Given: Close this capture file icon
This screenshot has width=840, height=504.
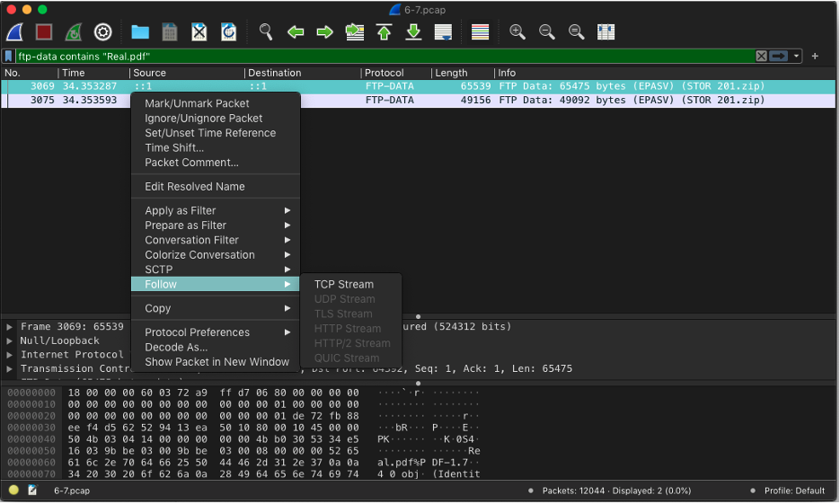Looking at the screenshot, I should 199,32.
